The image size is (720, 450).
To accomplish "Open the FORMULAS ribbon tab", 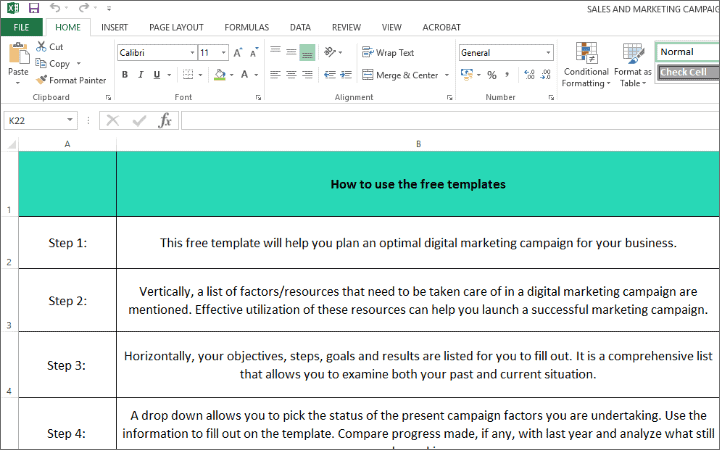I will 247,27.
